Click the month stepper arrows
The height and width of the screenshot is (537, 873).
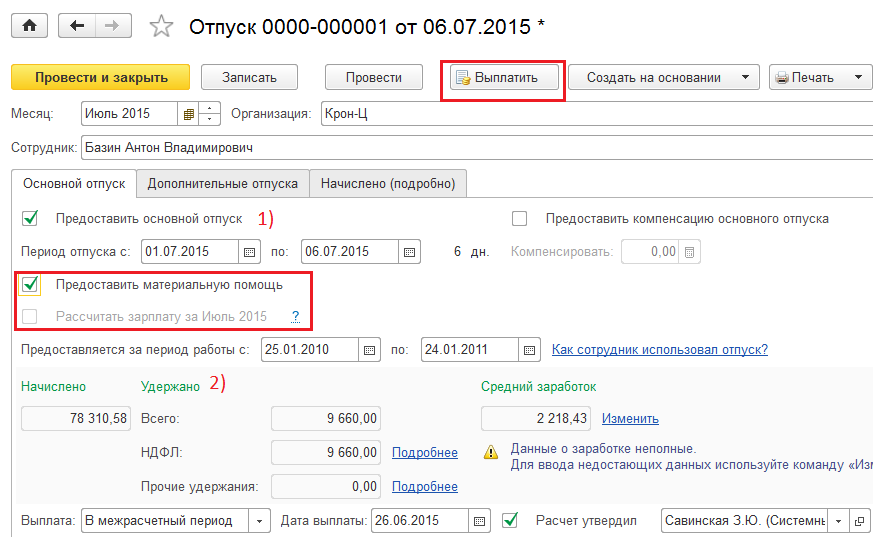(x=210, y=114)
